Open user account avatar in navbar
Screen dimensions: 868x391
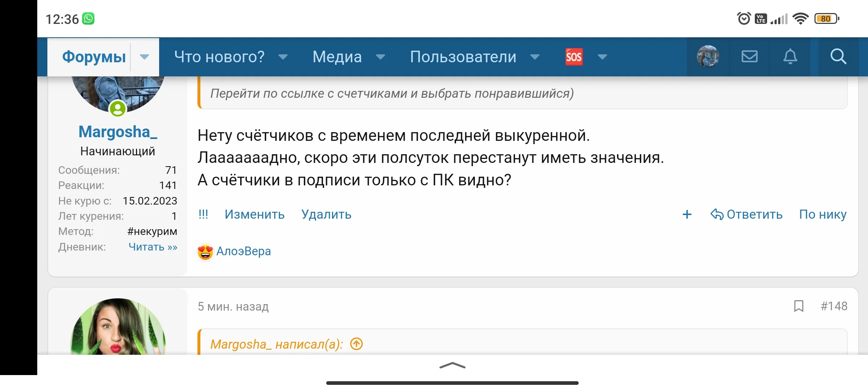click(x=708, y=56)
